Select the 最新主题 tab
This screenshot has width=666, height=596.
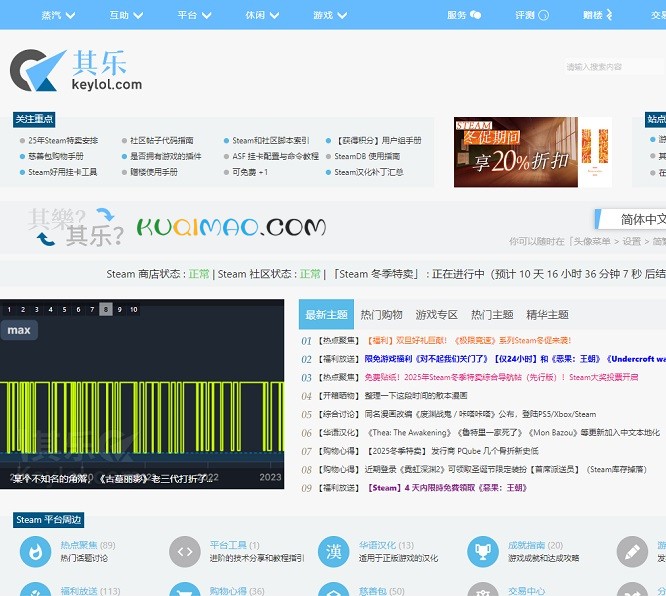[x=326, y=314]
